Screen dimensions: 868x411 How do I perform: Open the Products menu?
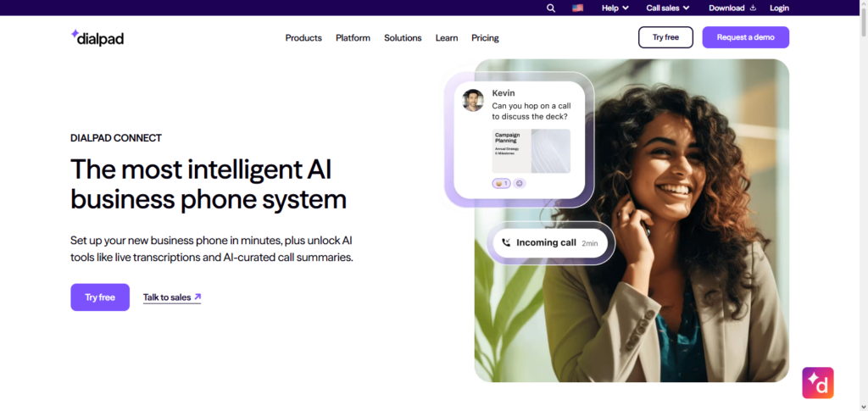[303, 37]
